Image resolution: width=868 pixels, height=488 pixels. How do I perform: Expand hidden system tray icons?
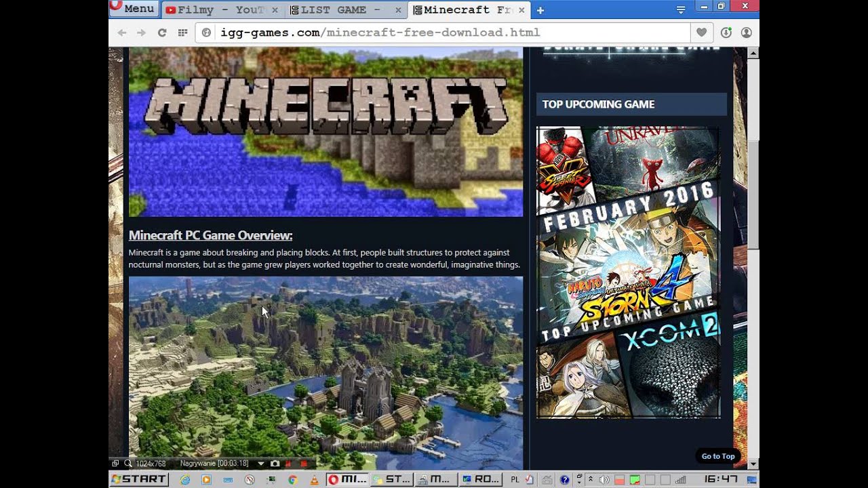point(591,480)
